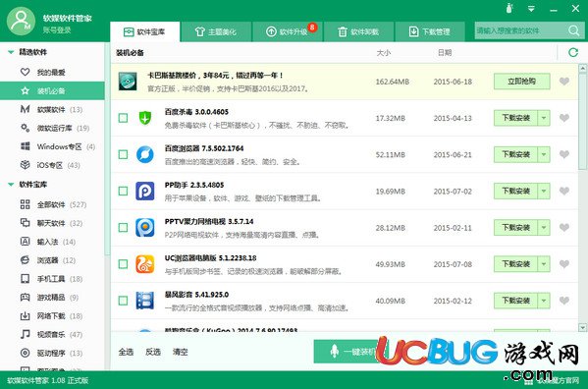Open 我的最爱 favorites in sidebar

click(52, 72)
